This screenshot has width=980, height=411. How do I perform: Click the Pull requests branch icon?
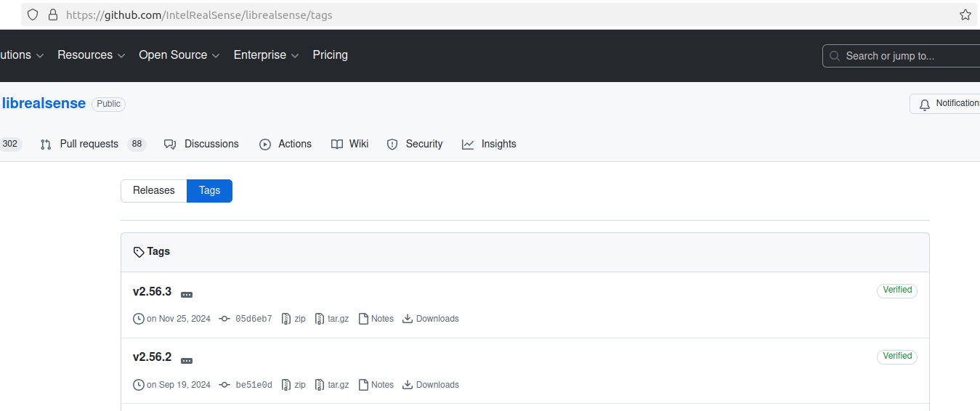pyautogui.click(x=46, y=145)
